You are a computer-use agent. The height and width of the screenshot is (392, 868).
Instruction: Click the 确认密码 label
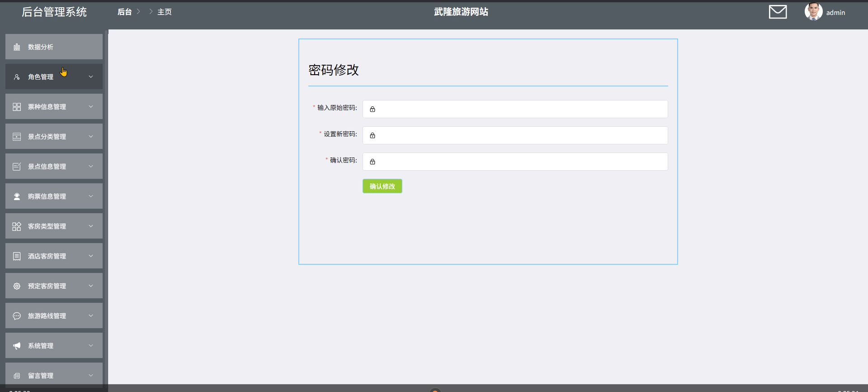click(x=343, y=160)
